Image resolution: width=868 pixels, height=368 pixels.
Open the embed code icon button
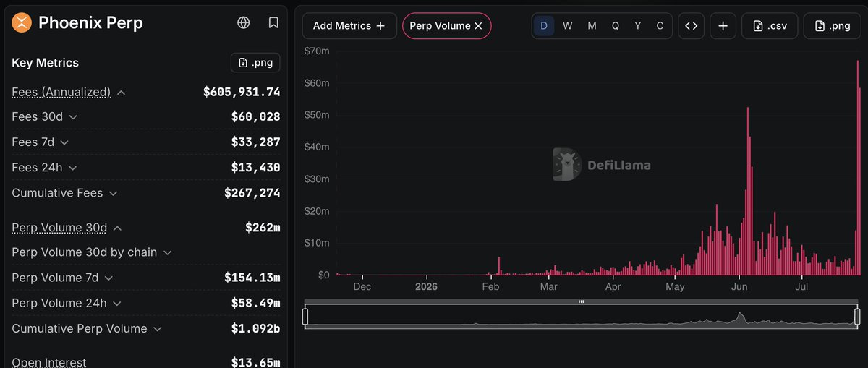(691, 26)
